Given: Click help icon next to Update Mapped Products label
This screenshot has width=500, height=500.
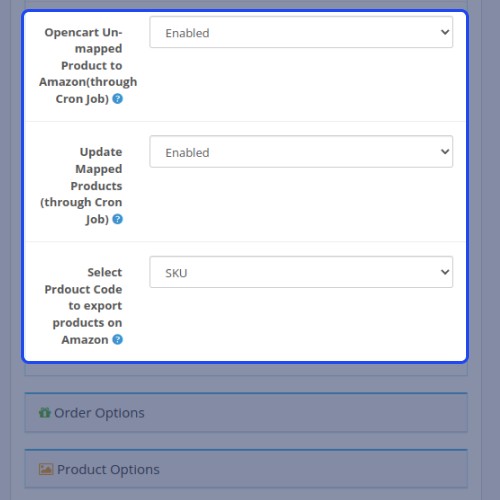Looking at the screenshot, I should pos(117,219).
